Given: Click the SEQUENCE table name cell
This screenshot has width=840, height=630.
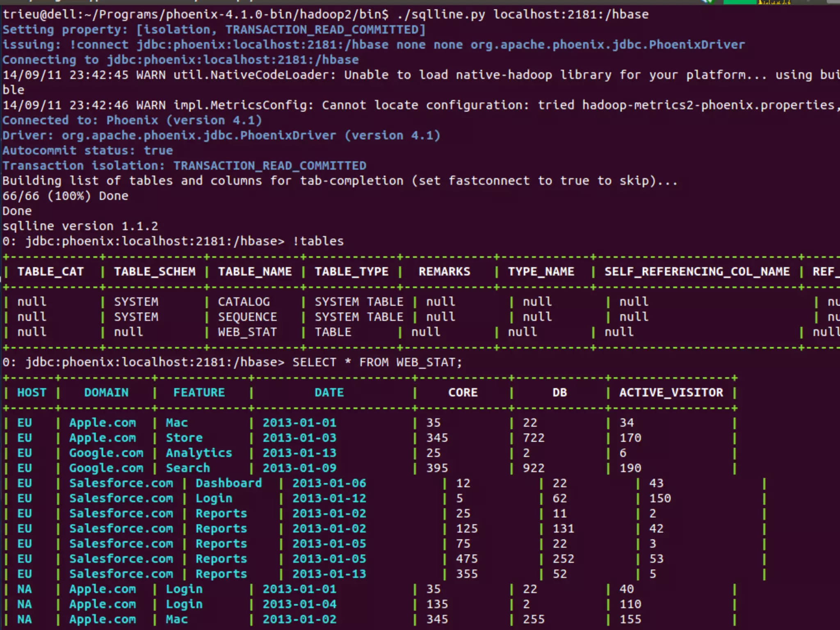Looking at the screenshot, I should [x=247, y=317].
